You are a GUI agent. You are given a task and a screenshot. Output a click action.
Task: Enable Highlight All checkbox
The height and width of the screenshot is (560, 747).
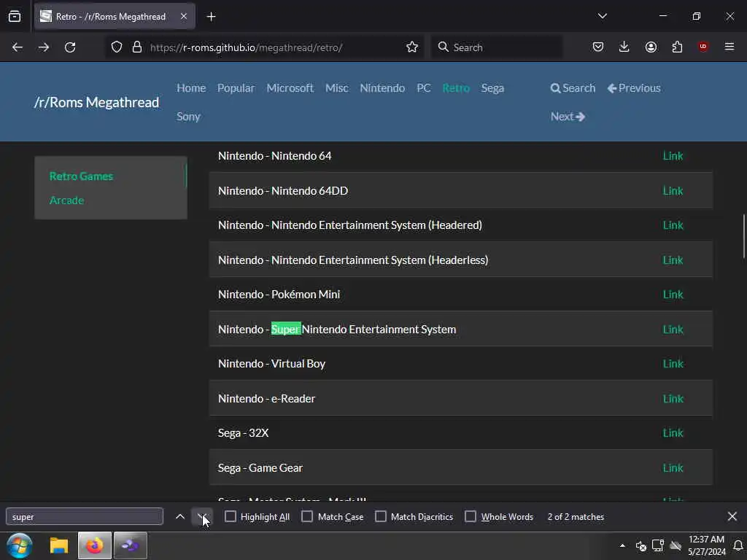click(230, 517)
